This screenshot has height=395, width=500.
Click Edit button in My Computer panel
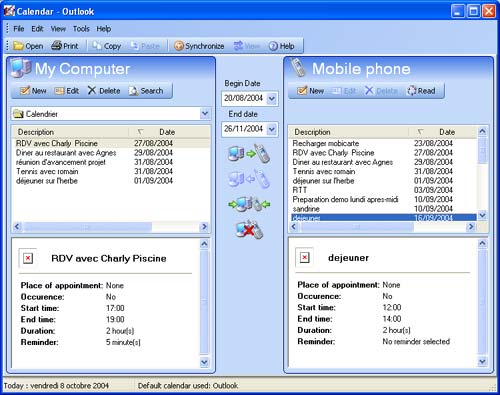pos(67,91)
